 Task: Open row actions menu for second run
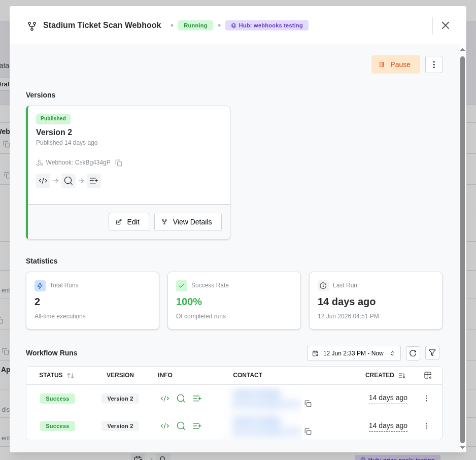(x=426, y=425)
